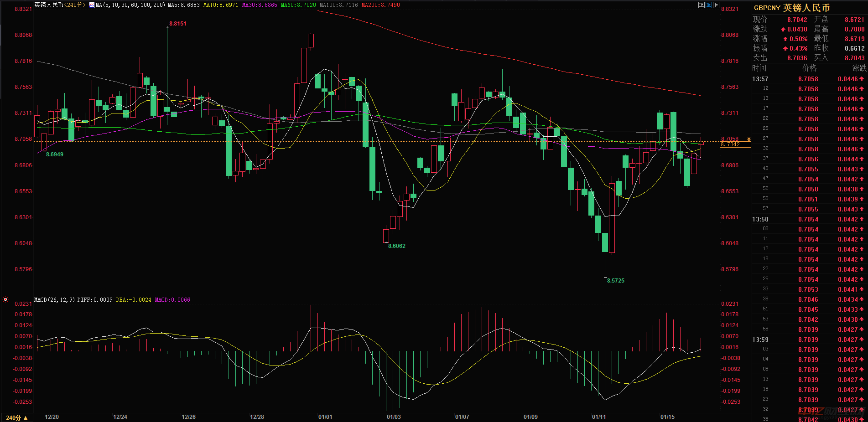868x422 pixels.
Task: Click the price alert marker above 8.7042
Action: pyautogui.click(x=748, y=139)
